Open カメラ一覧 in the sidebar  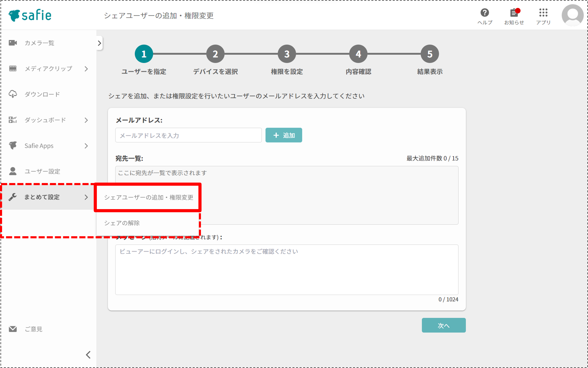[48, 43]
